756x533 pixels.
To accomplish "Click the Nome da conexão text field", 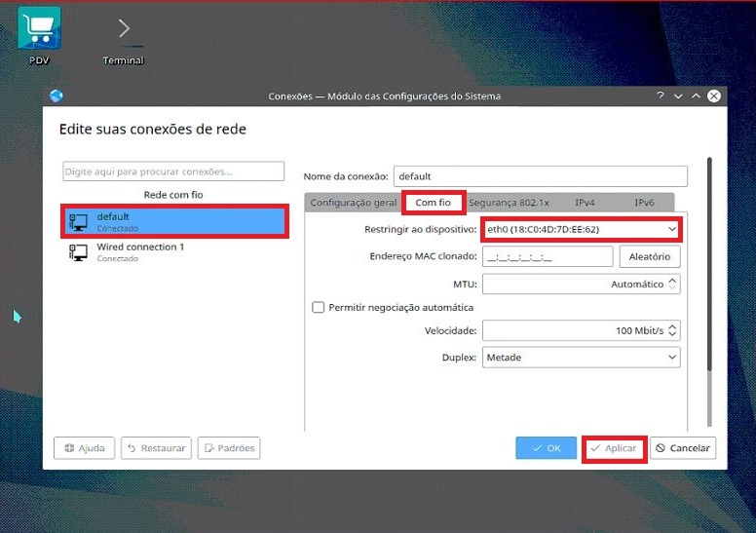I will [541, 176].
